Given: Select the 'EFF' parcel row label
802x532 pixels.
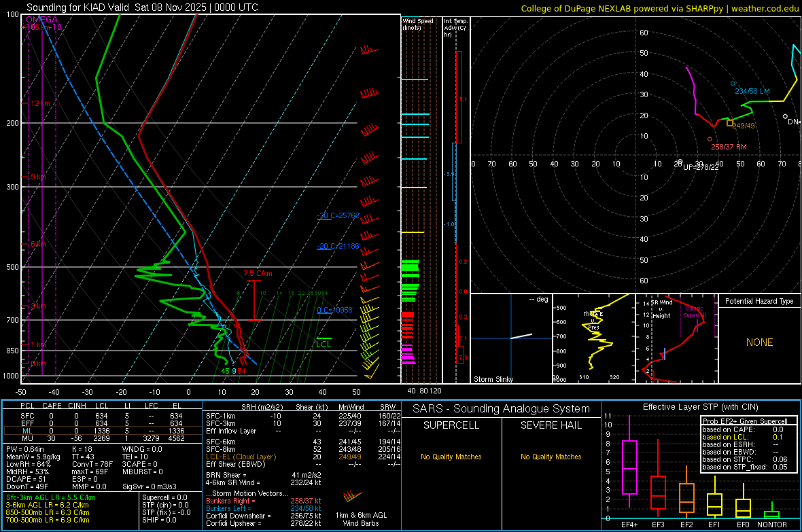Looking at the screenshot, I should (27, 423).
